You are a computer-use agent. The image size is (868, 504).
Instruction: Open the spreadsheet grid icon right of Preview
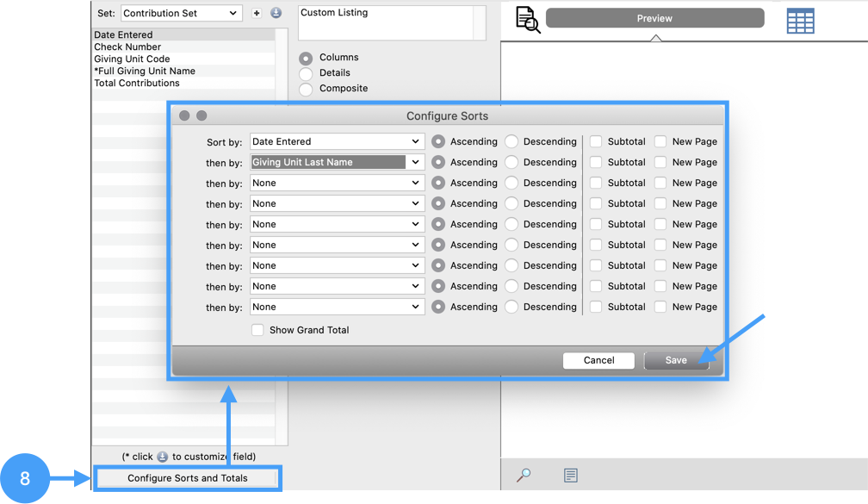tap(800, 21)
